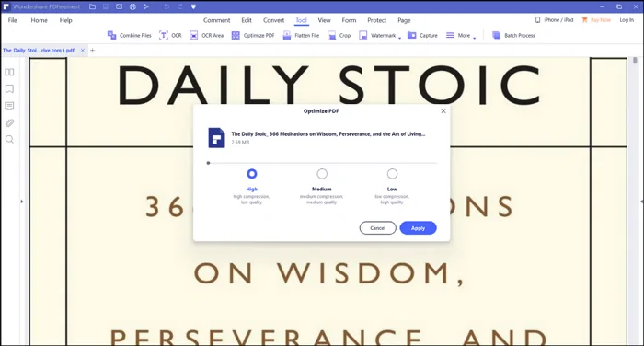
Task: Switch to the Edit tab
Action: (x=247, y=20)
